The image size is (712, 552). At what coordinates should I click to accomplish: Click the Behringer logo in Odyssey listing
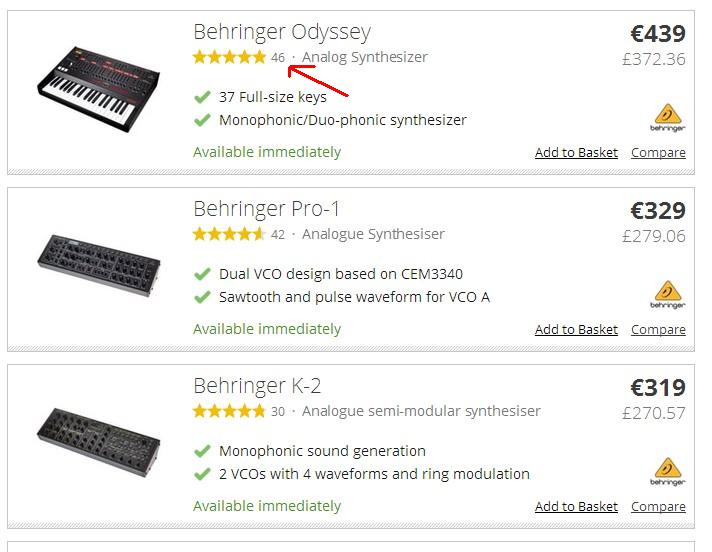[668, 118]
